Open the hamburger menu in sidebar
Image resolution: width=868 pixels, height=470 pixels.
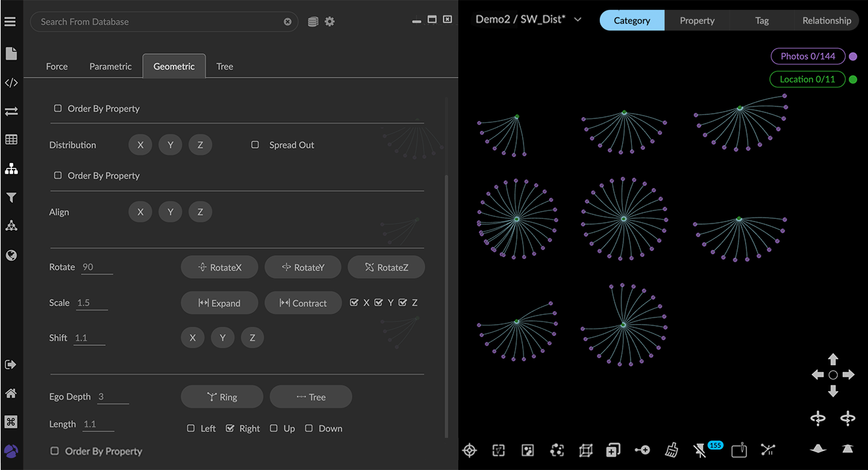11,22
